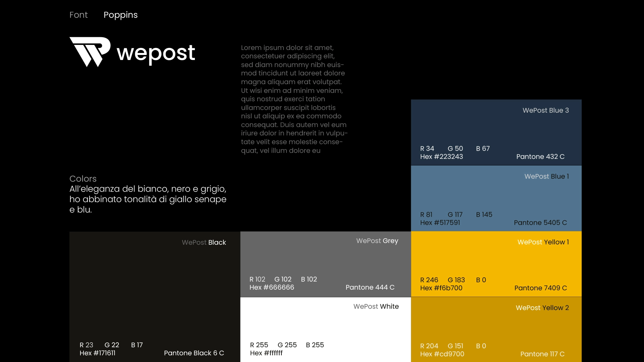644x362 pixels.
Task: Pick the WePost Black swatch label
Action: [204, 242]
